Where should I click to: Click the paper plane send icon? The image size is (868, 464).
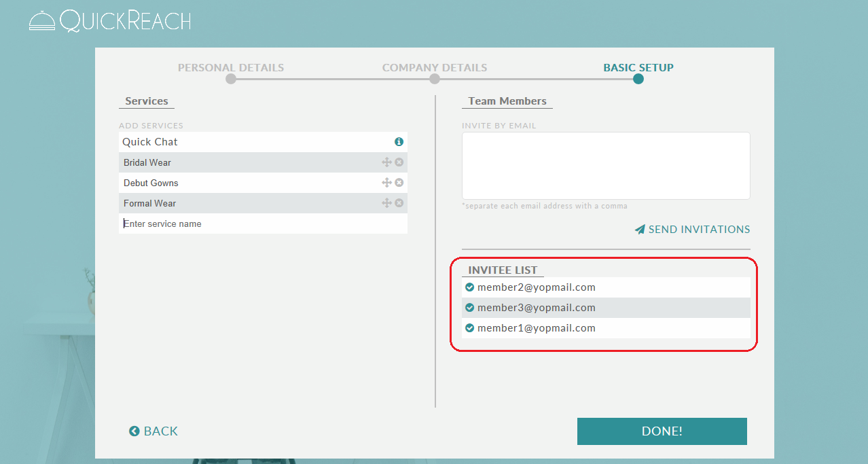640,230
